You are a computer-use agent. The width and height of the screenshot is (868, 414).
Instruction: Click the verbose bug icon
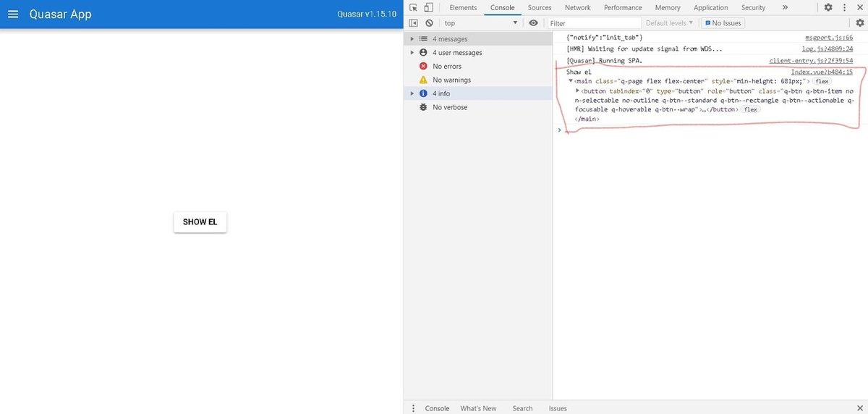tap(424, 107)
